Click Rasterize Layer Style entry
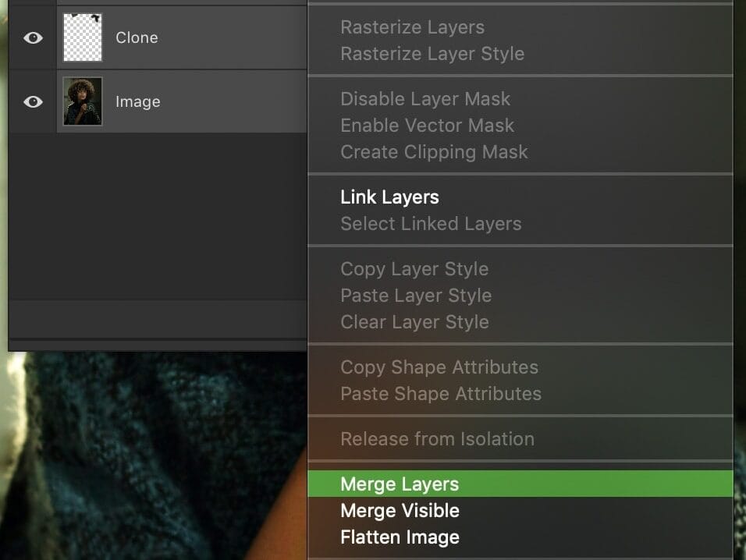 (x=432, y=54)
